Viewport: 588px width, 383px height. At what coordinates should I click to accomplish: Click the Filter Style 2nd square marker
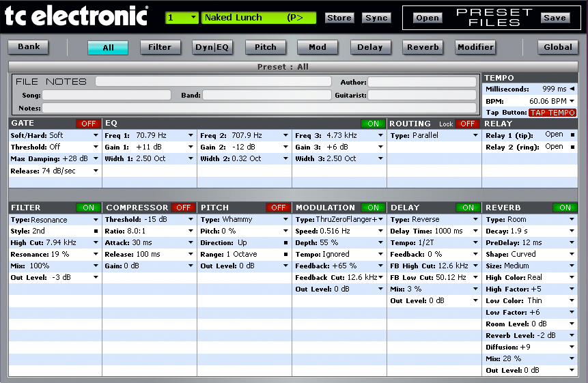pyautogui.click(x=96, y=231)
